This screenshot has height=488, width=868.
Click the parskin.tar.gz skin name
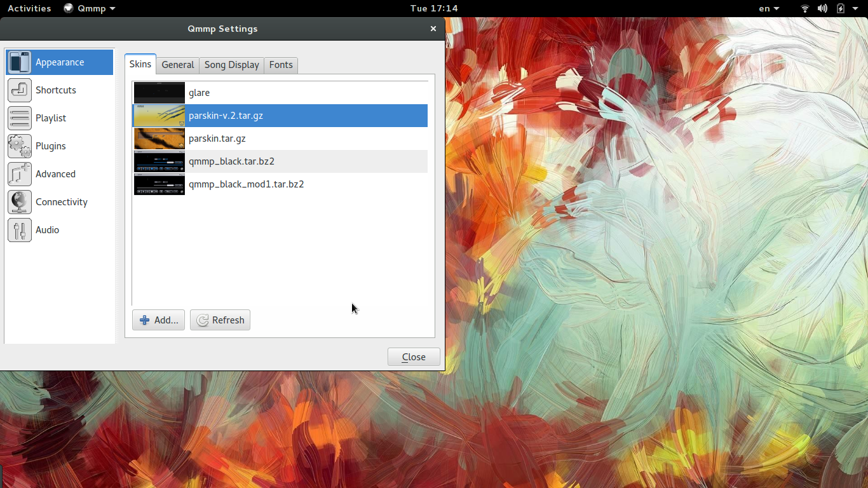pyautogui.click(x=217, y=139)
